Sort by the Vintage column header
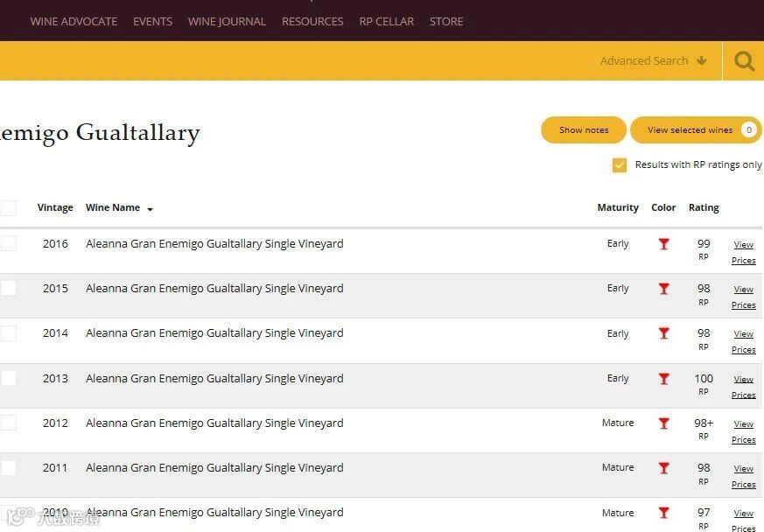764x532 pixels. point(55,207)
